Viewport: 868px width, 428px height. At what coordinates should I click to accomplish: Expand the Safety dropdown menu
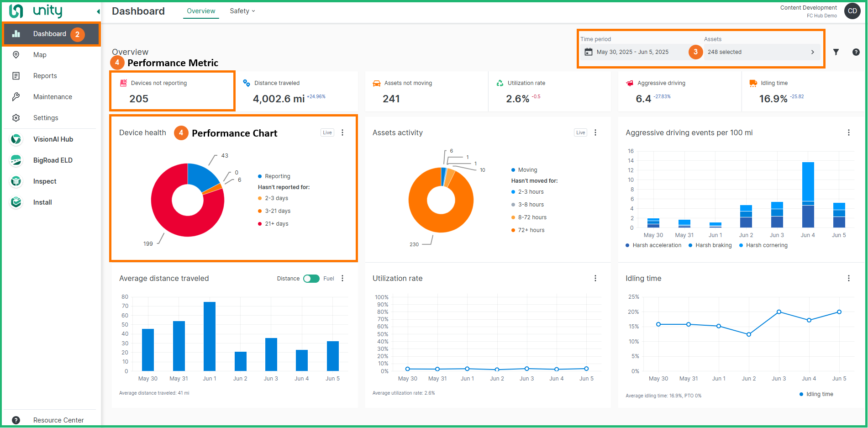tap(242, 11)
